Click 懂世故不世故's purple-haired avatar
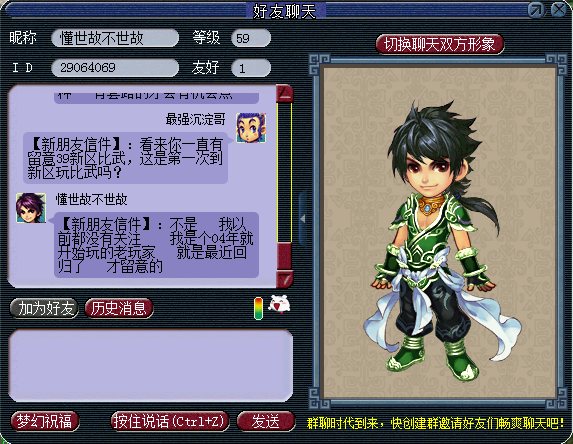573x444 pixels. tap(31, 208)
